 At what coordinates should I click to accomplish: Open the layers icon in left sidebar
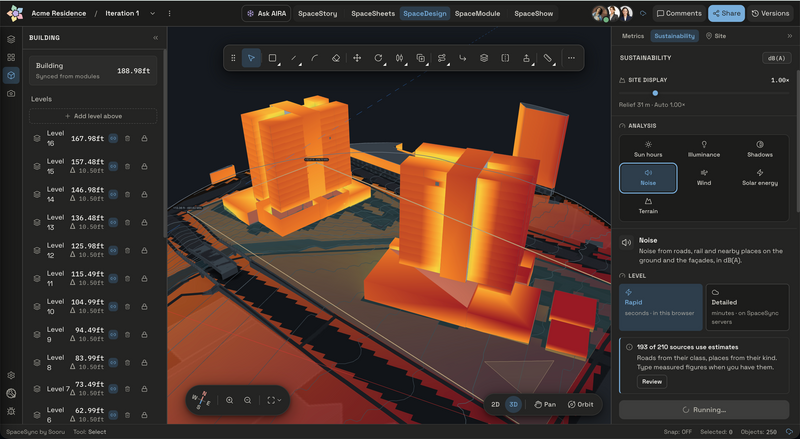pos(11,39)
